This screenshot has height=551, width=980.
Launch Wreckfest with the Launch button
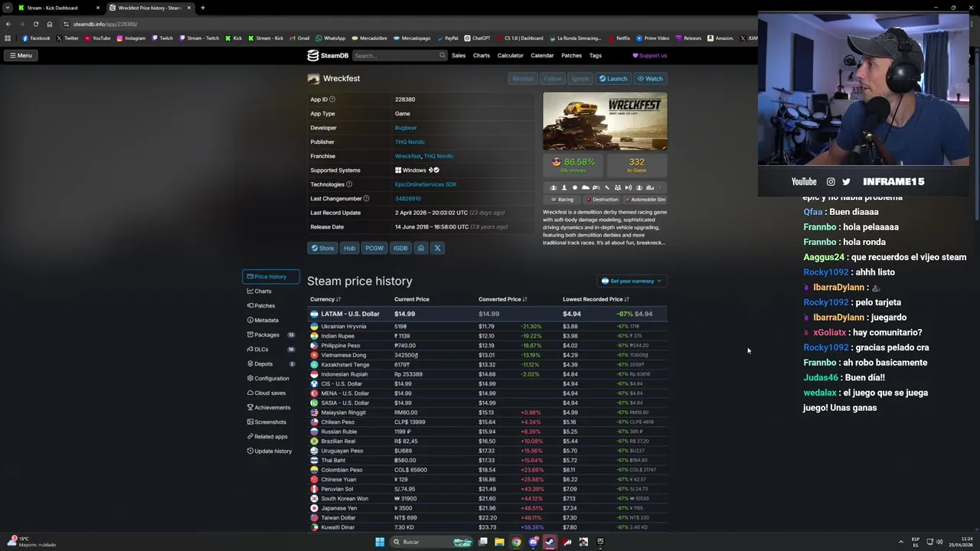coord(613,78)
